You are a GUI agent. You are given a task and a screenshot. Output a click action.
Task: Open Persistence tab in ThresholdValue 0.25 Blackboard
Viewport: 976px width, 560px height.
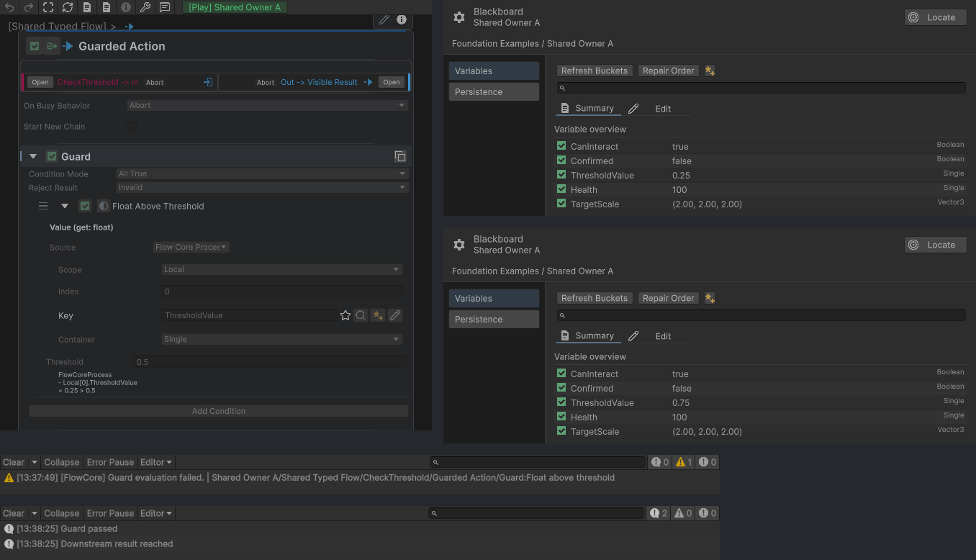494,92
